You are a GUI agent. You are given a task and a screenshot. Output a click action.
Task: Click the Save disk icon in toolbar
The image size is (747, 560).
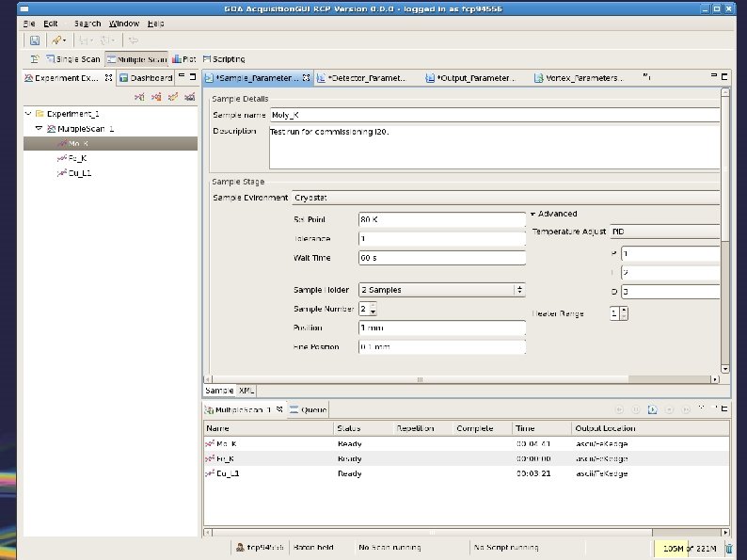(x=34, y=40)
